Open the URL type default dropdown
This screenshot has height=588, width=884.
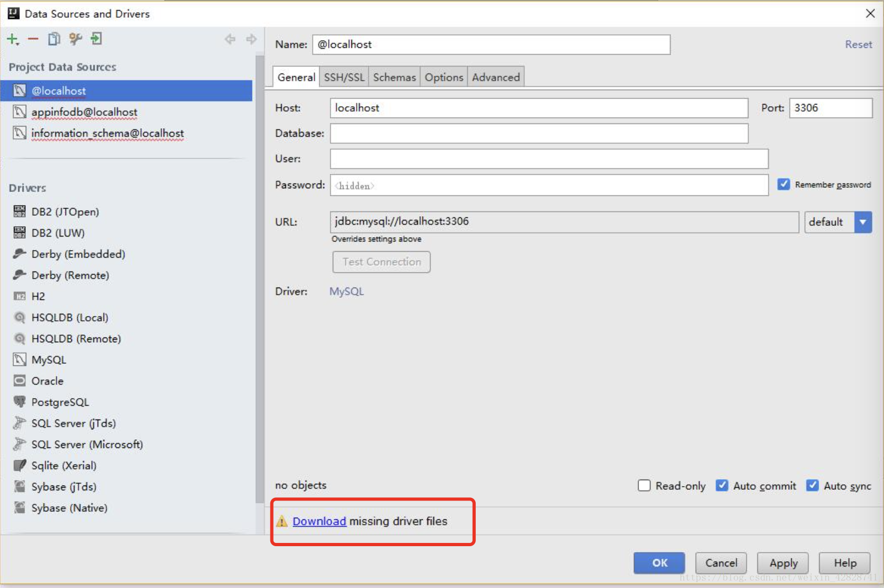[838, 222]
